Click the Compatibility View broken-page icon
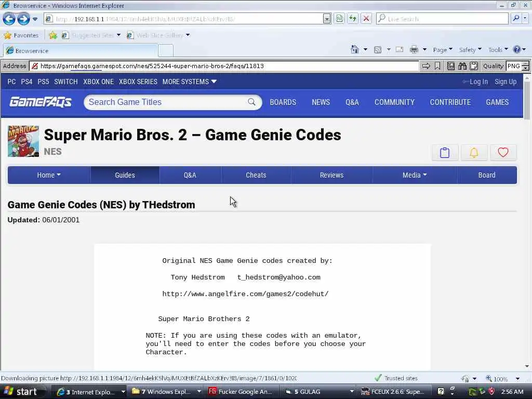The height and width of the screenshot is (399, 532). coord(339,19)
